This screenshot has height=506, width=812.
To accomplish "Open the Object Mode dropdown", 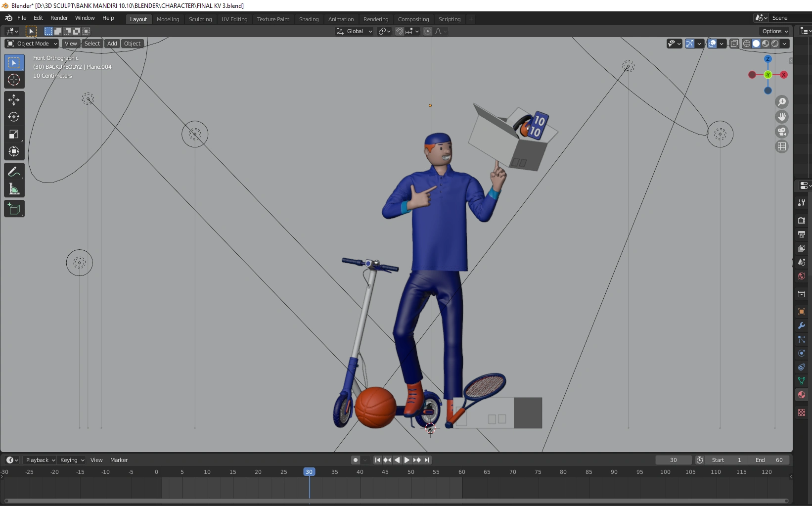I will 32,44.
